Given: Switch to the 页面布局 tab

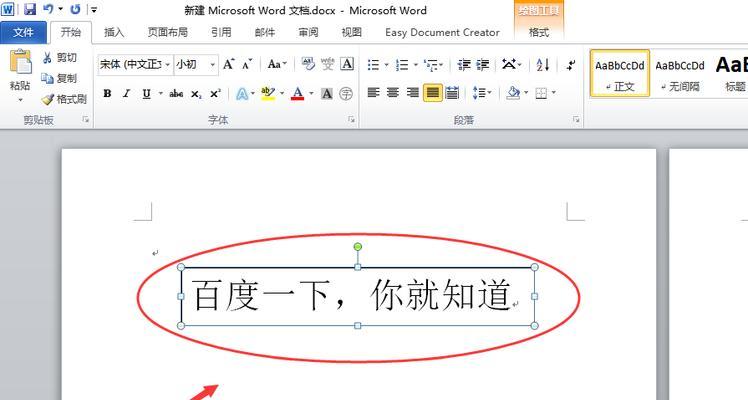Looking at the screenshot, I should coord(167,32).
